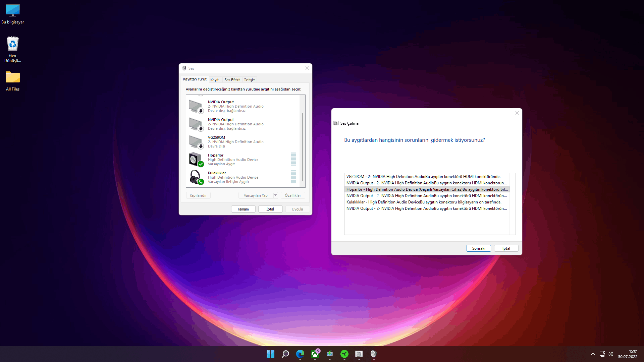Select Kulaklıklar entry in troubleshooter list
Screen dimensions: 644x362
click(424, 202)
